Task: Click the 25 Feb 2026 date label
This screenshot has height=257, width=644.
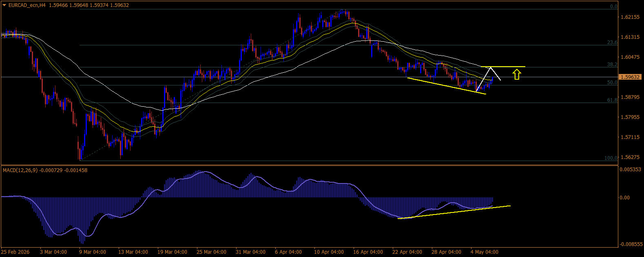Action: (15, 252)
